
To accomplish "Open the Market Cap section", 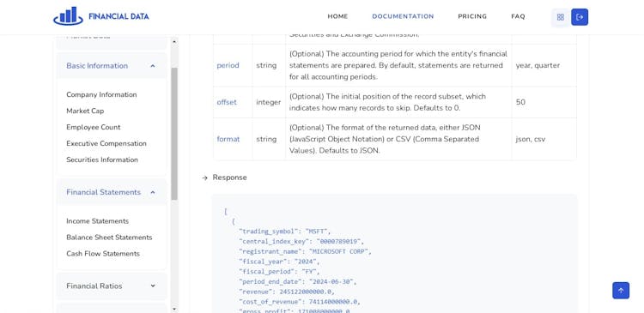I will pos(85,111).
